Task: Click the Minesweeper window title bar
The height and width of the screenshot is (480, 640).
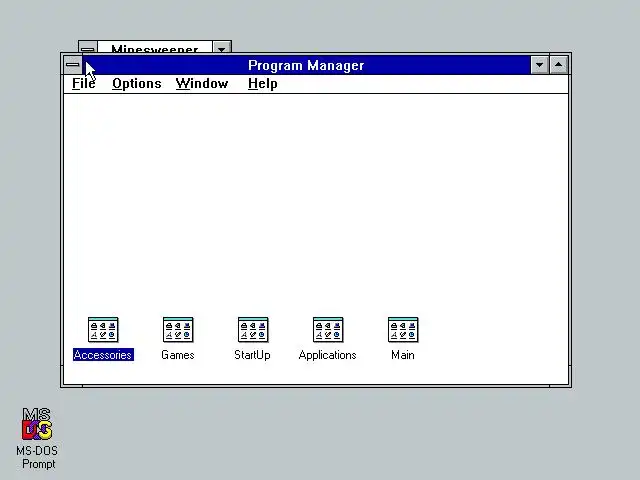Action: [x=155, y=48]
